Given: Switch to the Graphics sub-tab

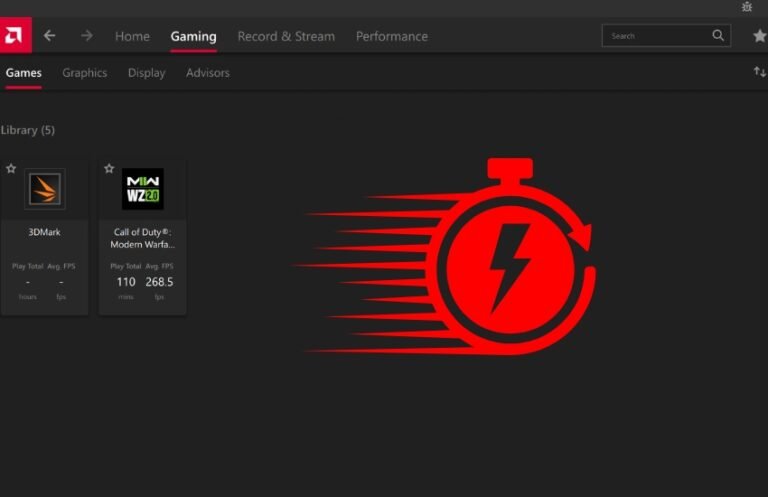Looking at the screenshot, I should pyautogui.click(x=85, y=73).
